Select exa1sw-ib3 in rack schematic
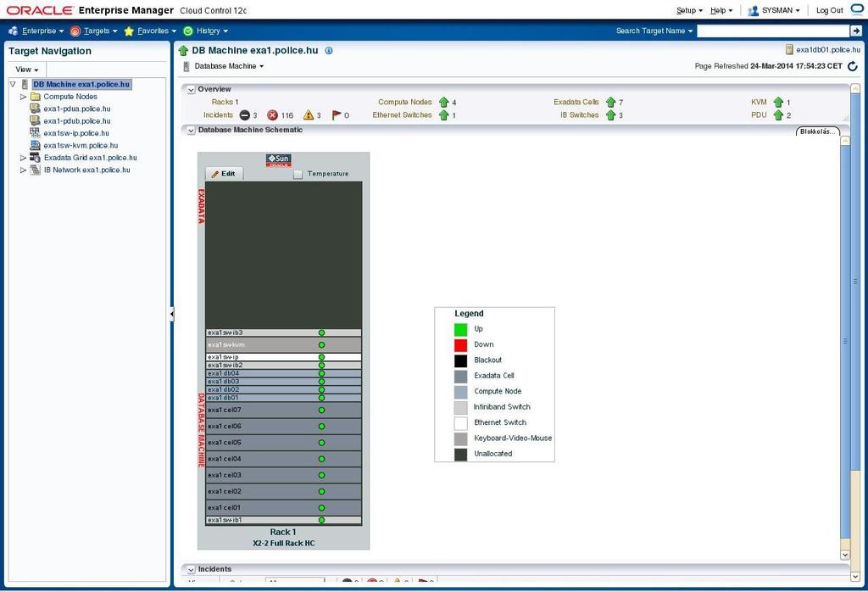868x592 pixels. (x=283, y=332)
